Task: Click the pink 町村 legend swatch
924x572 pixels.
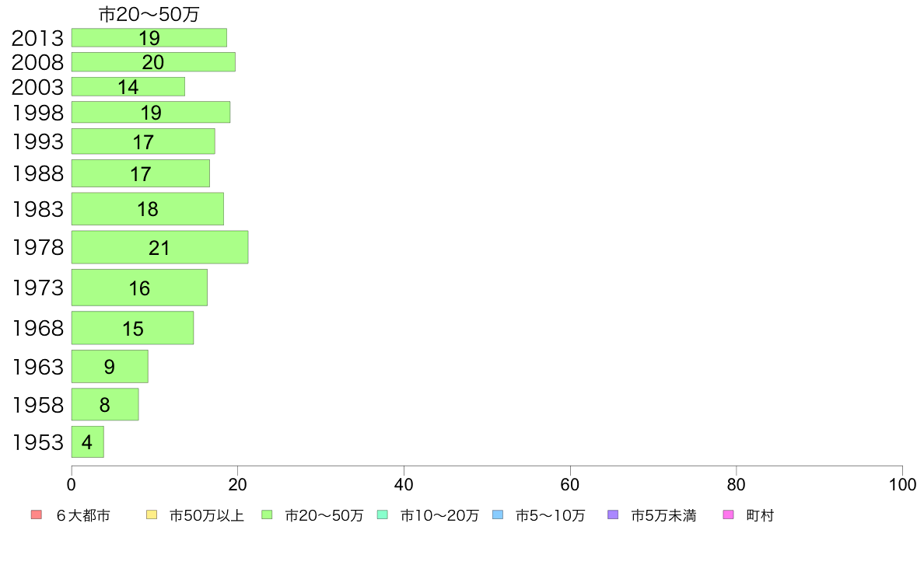Action: [x=728, y=514]
